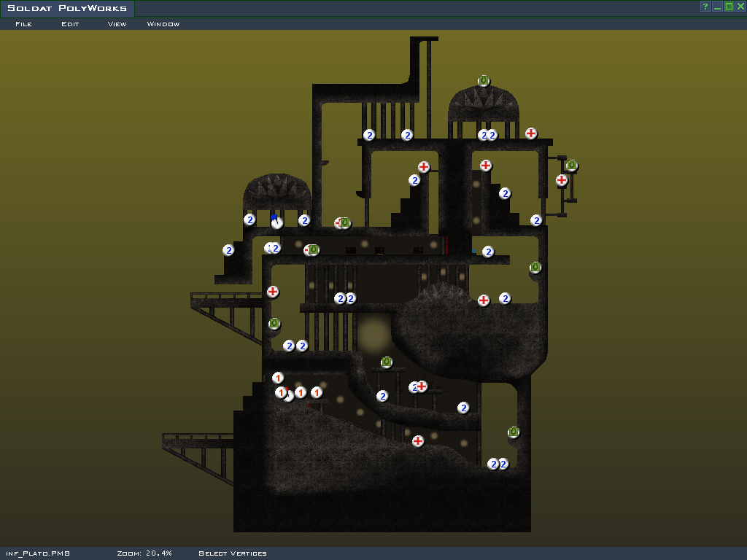Screen dimensions: 747x560
Task: Pick the topmost red team 1 spawn marker
Action: pos(278,378)
